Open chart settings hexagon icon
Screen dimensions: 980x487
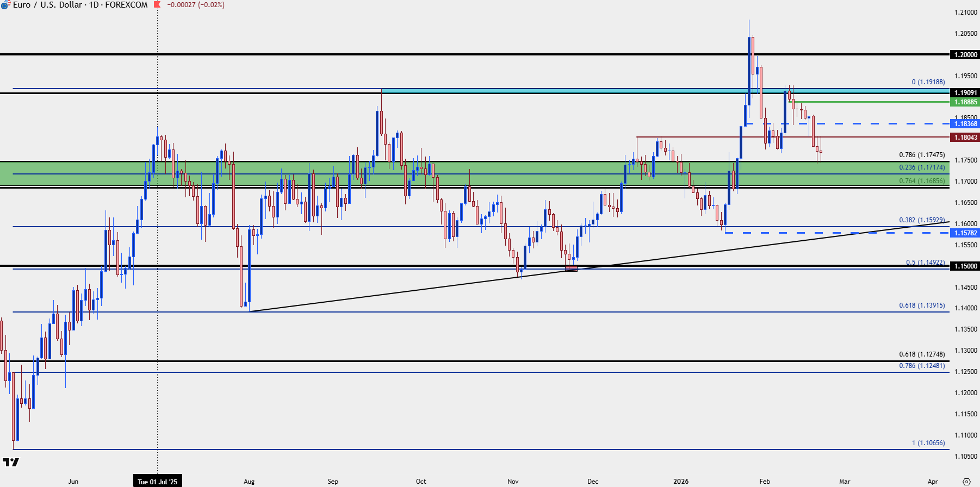[x=966, y=482]
